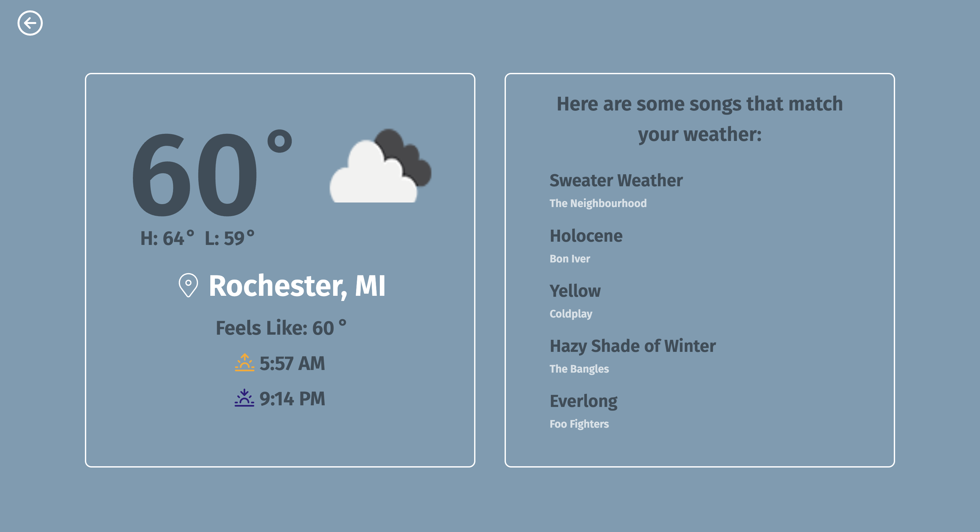
Task: Click the 9:14 PM sunset time
Action: (292, 399)
